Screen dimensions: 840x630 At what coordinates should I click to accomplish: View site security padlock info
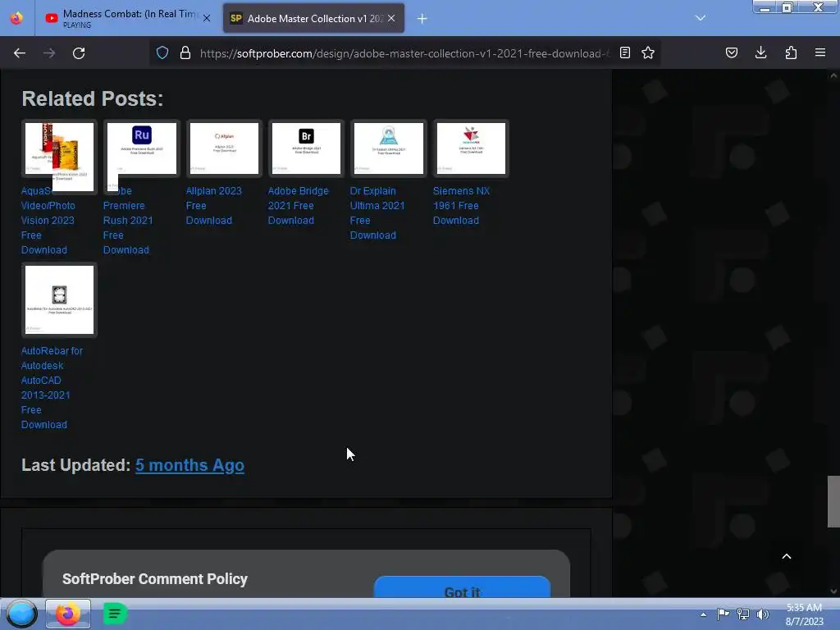coord(185,53)
